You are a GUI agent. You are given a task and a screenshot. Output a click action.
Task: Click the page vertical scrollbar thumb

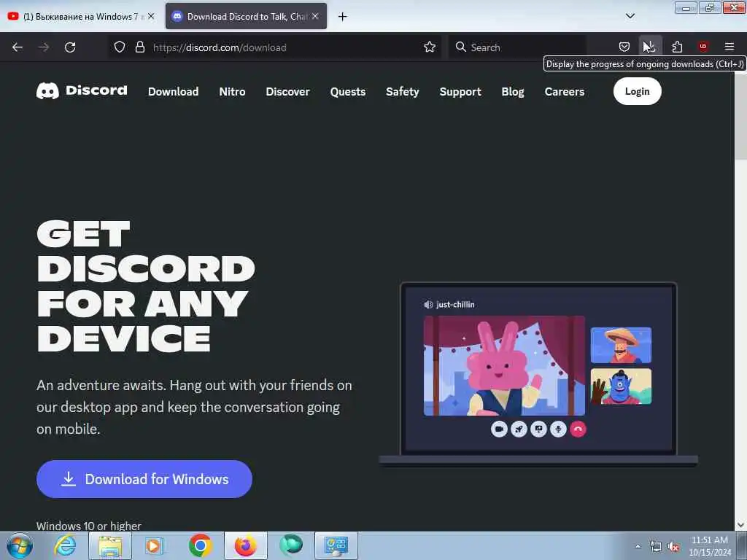pyautogui.click(x=740, y=117)
